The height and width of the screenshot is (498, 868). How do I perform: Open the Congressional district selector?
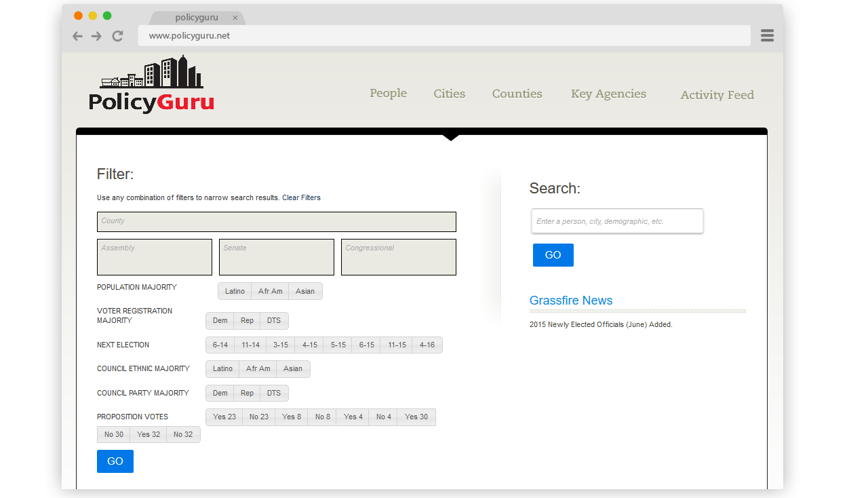398,257
